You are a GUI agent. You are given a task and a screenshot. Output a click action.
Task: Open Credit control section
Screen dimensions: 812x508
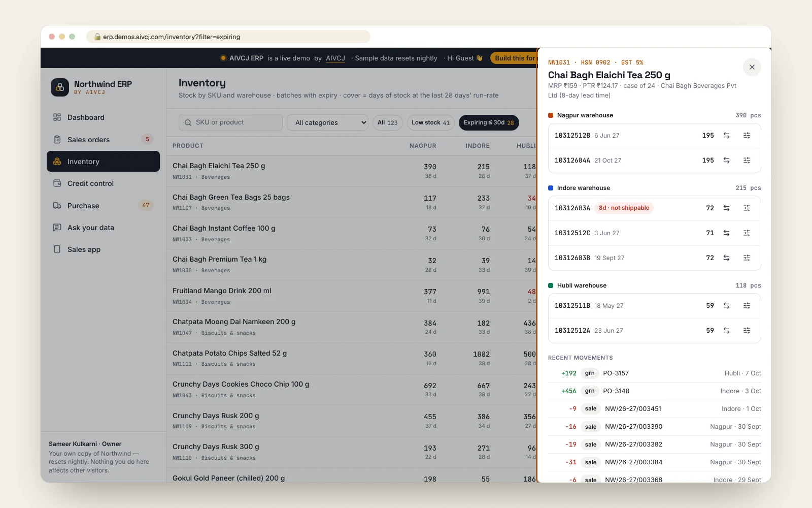pyautogui.click(x=103, y=183)
